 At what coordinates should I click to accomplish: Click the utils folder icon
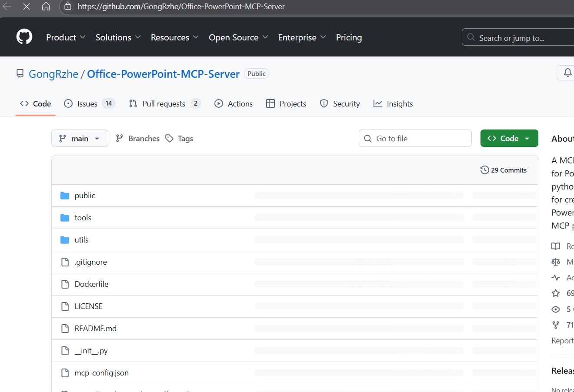pyautogui.click(x=65, y=240)
